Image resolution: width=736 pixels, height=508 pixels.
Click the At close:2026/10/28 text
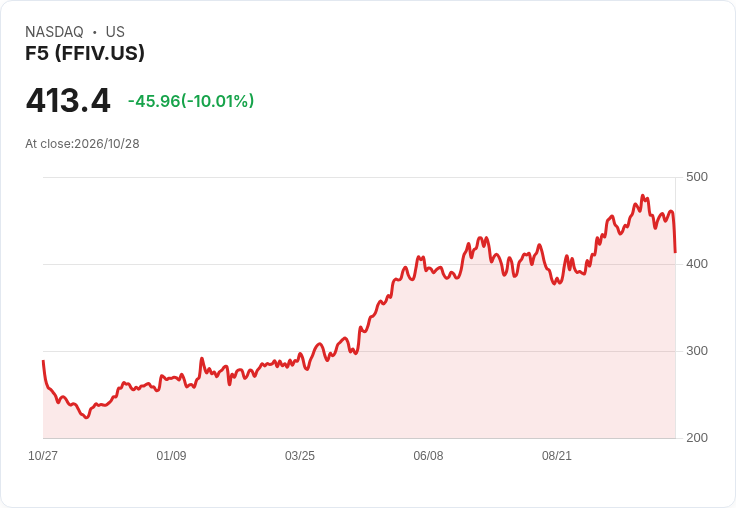(x=82, y=144)
